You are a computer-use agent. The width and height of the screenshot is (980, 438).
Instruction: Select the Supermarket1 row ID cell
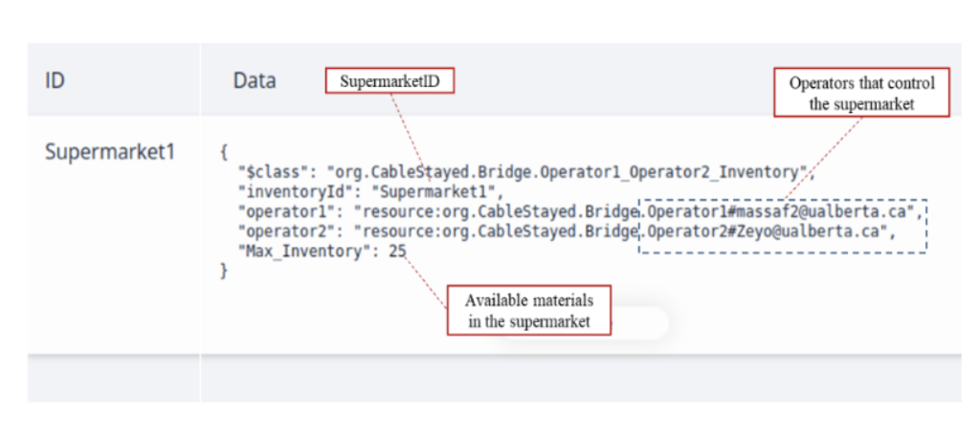coord(110,152)
